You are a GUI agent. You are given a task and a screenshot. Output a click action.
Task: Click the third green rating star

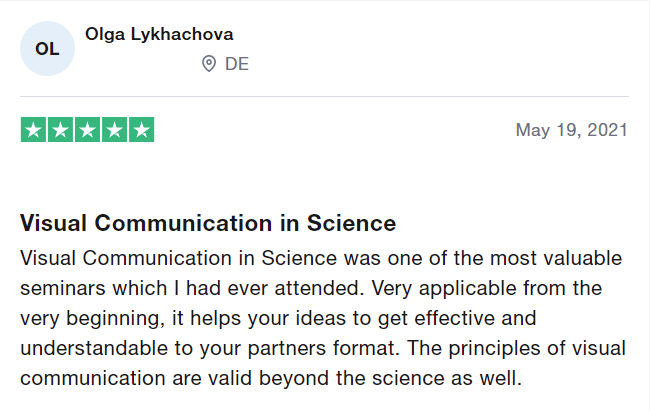click(x=87, y=130)
